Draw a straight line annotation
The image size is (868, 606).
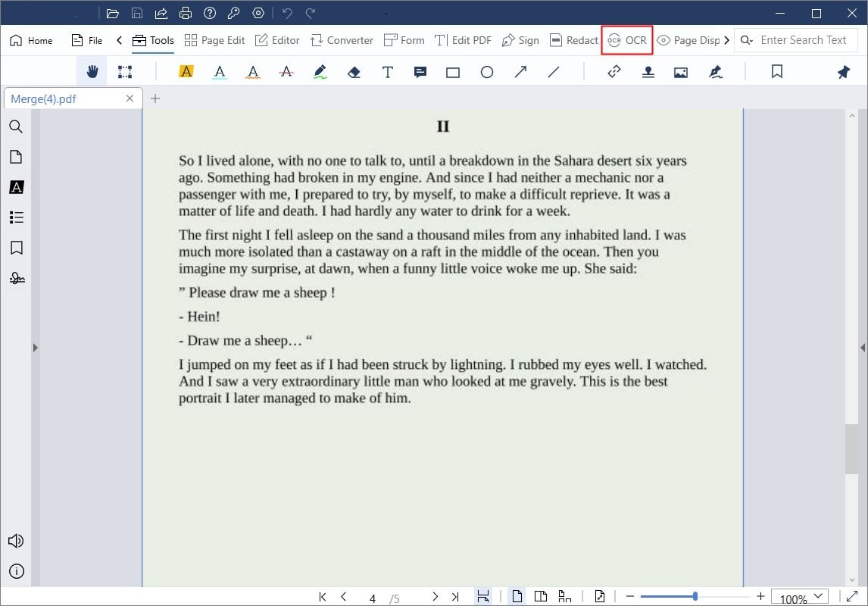coord(554,72)
